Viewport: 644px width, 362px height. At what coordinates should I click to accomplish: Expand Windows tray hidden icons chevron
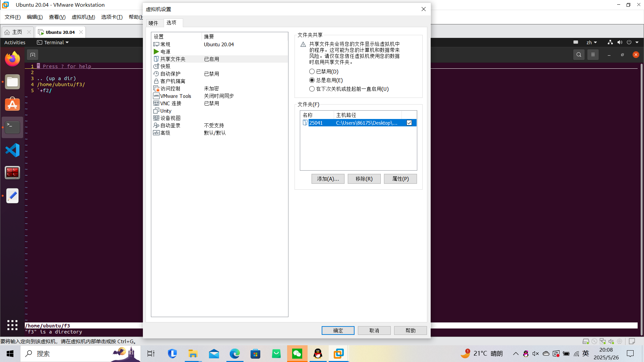[516, 354]
